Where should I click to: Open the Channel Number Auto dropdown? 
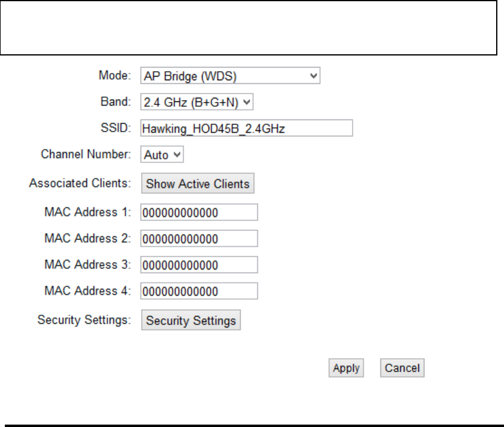tap(162, 154)
